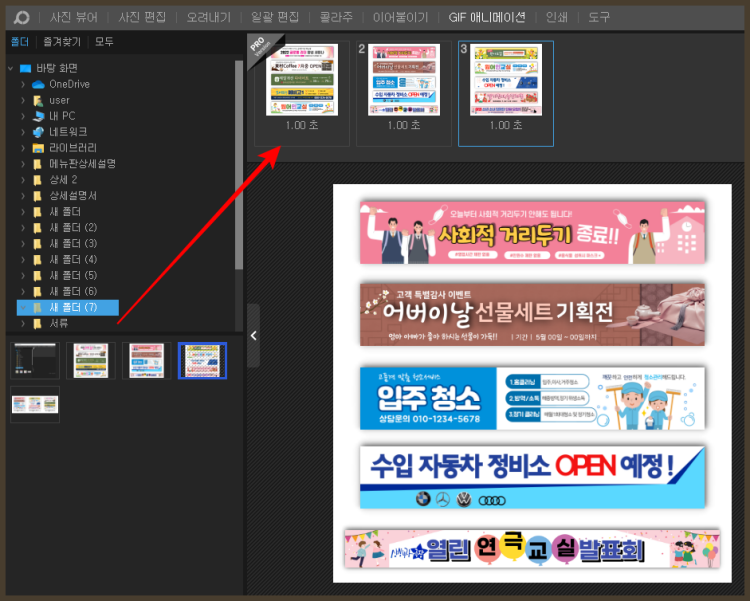
Task: Click the PhotoScape logo icon
Action: pyautogui.click(x=21, y=18)
